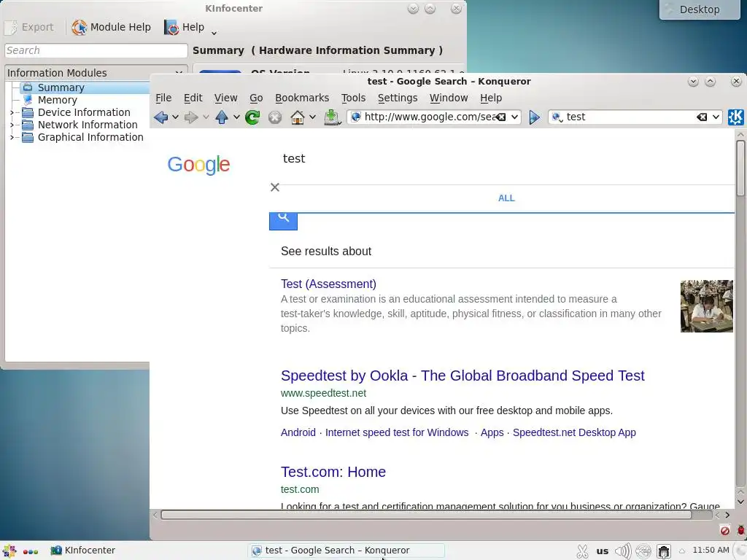Open the Tools menu
Screen dimensions: 747x560
[353, 98]
